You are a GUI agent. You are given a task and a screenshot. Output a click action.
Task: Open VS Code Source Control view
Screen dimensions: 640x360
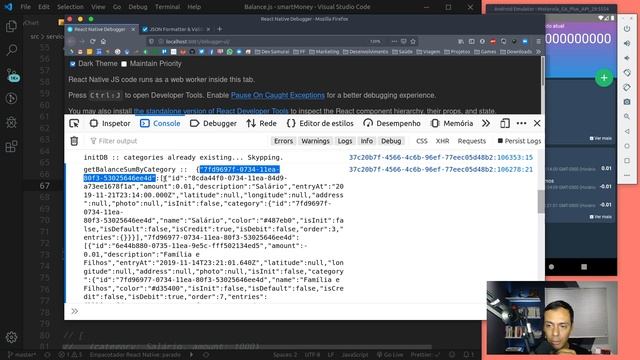coord(12,75)
